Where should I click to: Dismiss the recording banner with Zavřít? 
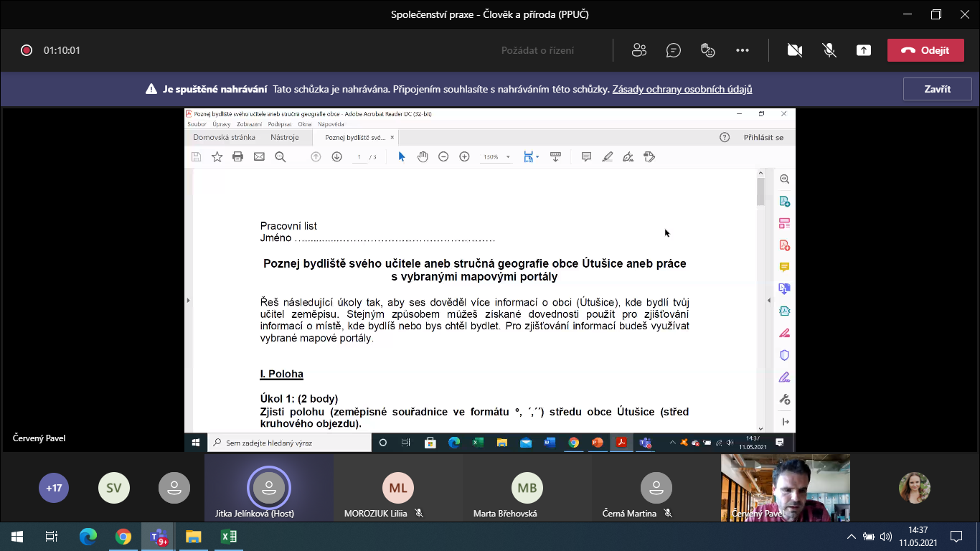[x=937, y=89]
